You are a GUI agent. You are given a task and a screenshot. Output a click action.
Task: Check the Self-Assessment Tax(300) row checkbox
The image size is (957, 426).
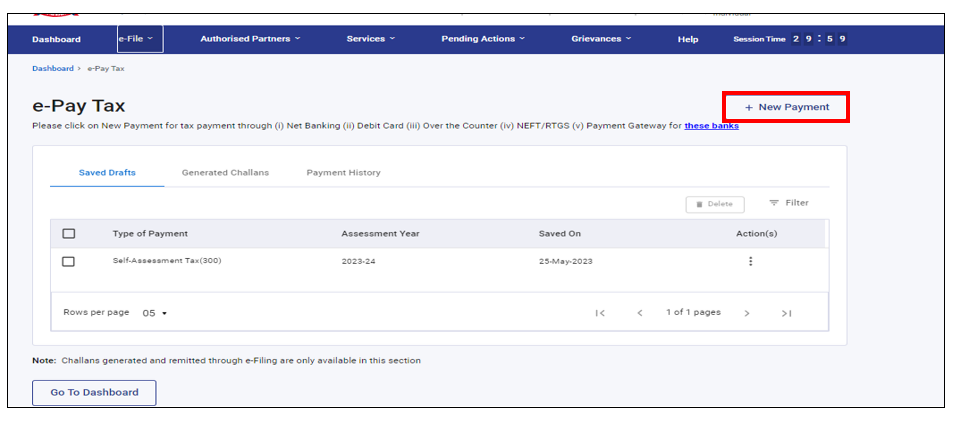pos(69,261)
